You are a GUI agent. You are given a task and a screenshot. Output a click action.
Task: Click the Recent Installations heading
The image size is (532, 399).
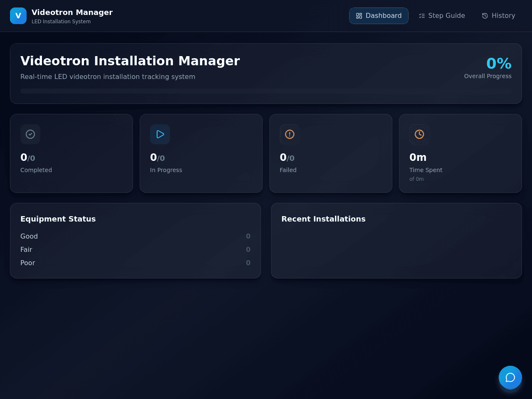(323, 219)
